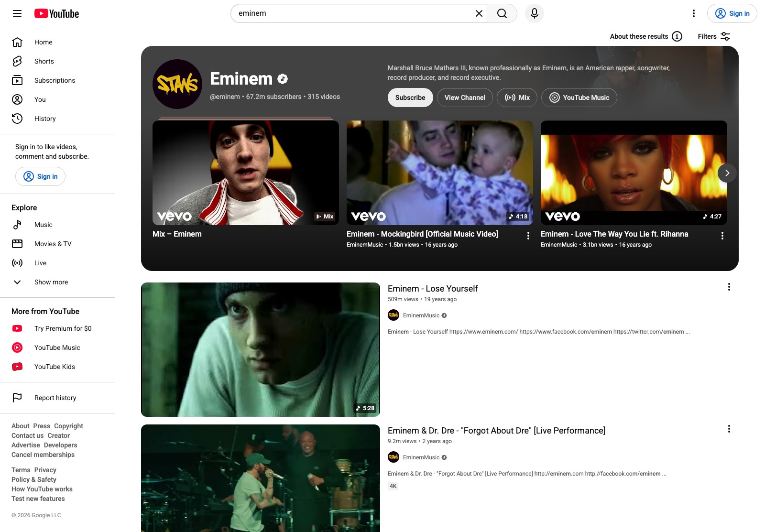Click Policy & Safety footer link
Viewport: 765px width, 532px height.
coord(34,479)
